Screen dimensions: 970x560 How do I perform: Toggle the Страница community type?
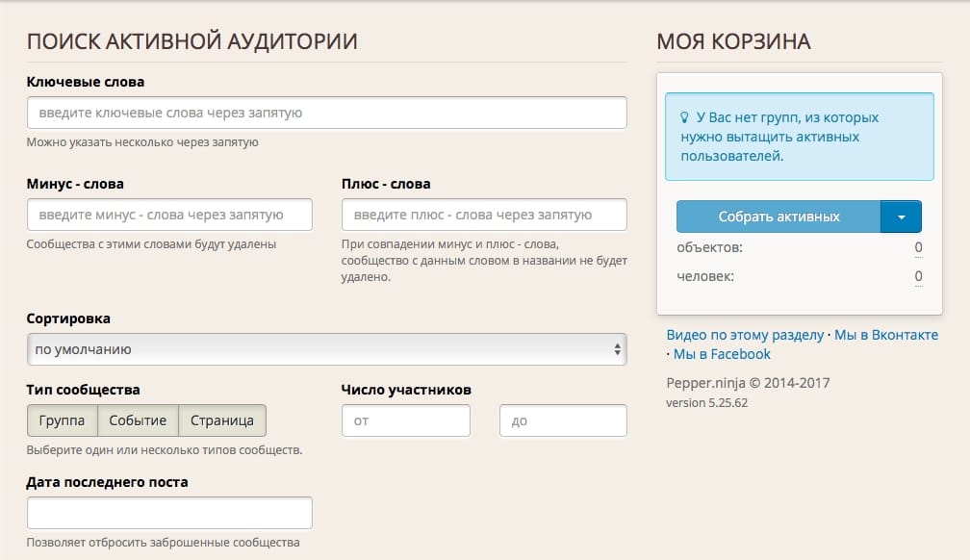222,420
